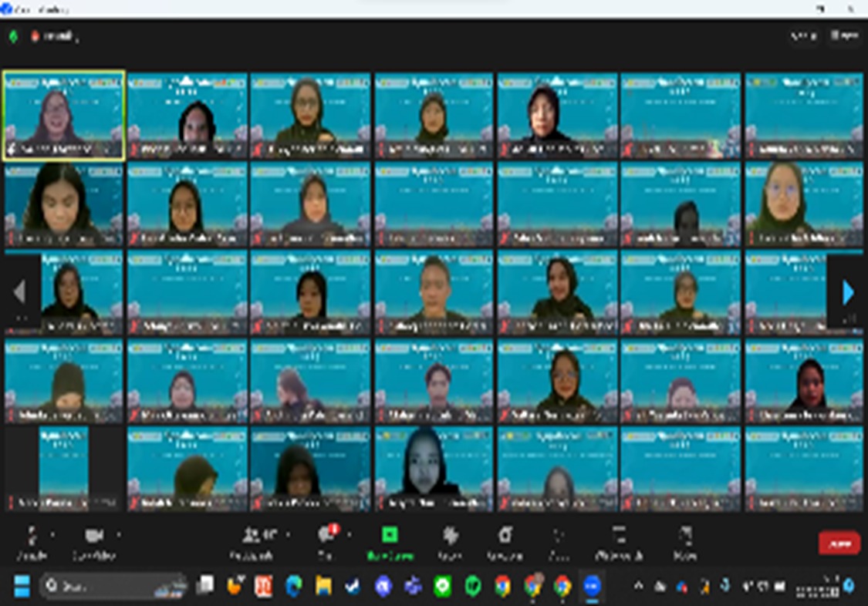Open video options arrow beside camera
This screenshot has height=606, width=868.
(119, 534)
